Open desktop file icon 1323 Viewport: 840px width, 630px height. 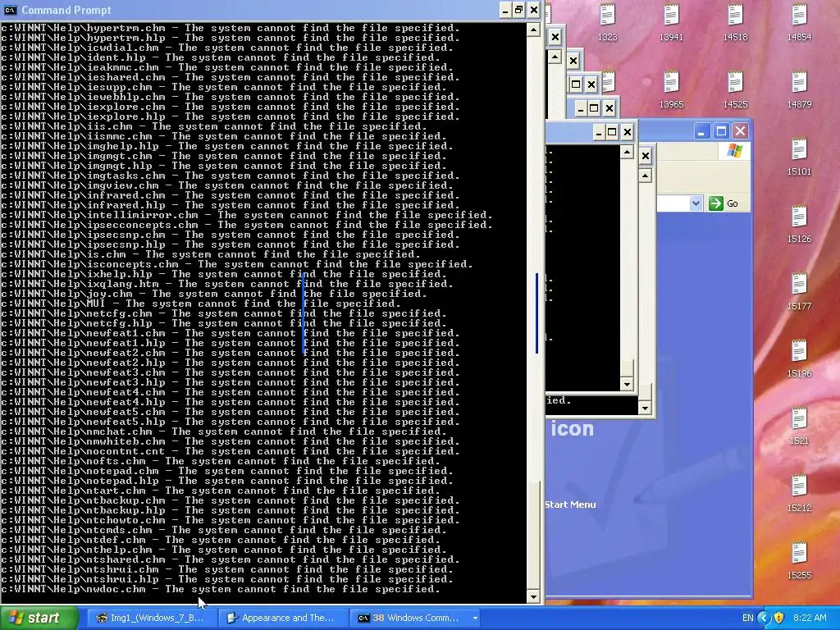(608, 22)
